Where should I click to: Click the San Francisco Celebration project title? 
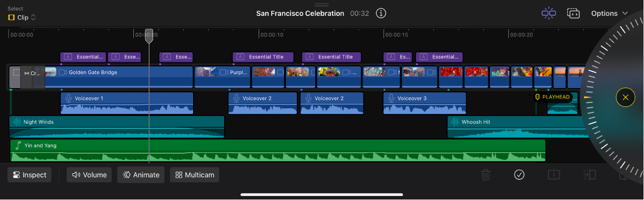(x=300, y=13)
